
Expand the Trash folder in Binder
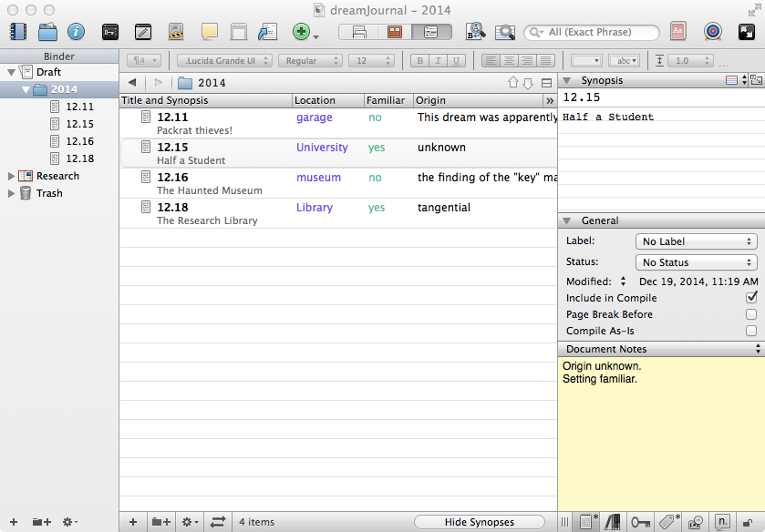click(x=11, y=194)
